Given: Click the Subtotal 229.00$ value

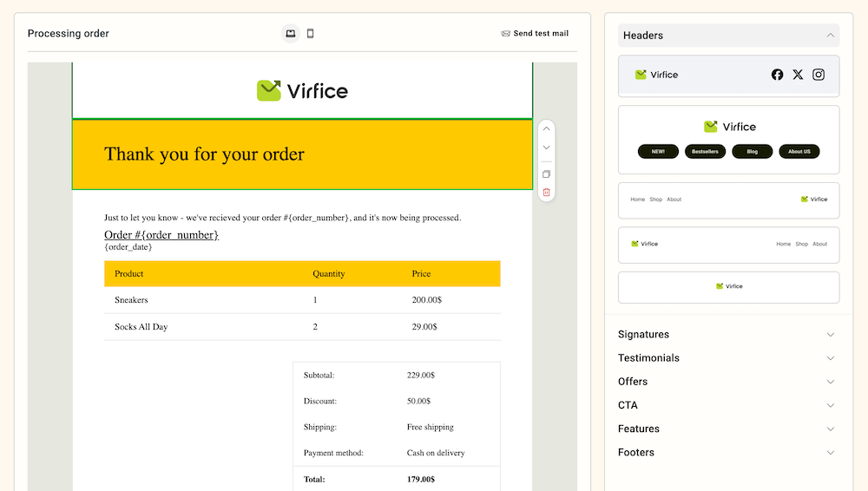Looking at the screenshot, I should point(421,376).
